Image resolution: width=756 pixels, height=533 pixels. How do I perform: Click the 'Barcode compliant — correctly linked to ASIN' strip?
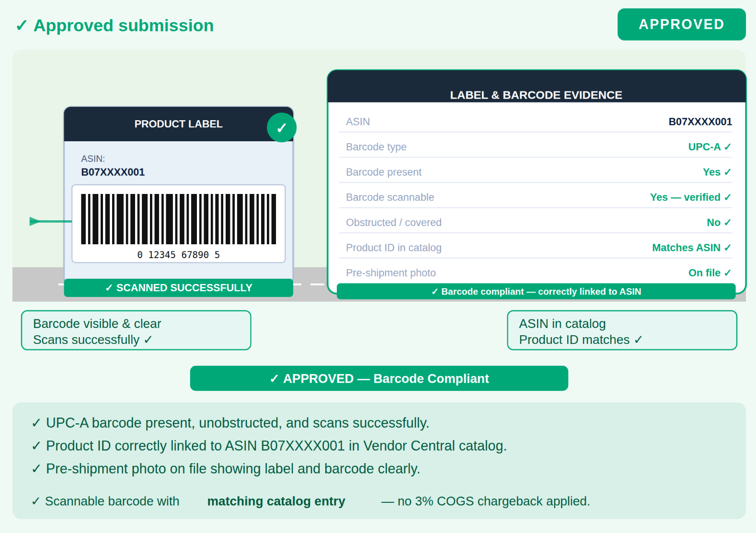(x=536, y=291)
